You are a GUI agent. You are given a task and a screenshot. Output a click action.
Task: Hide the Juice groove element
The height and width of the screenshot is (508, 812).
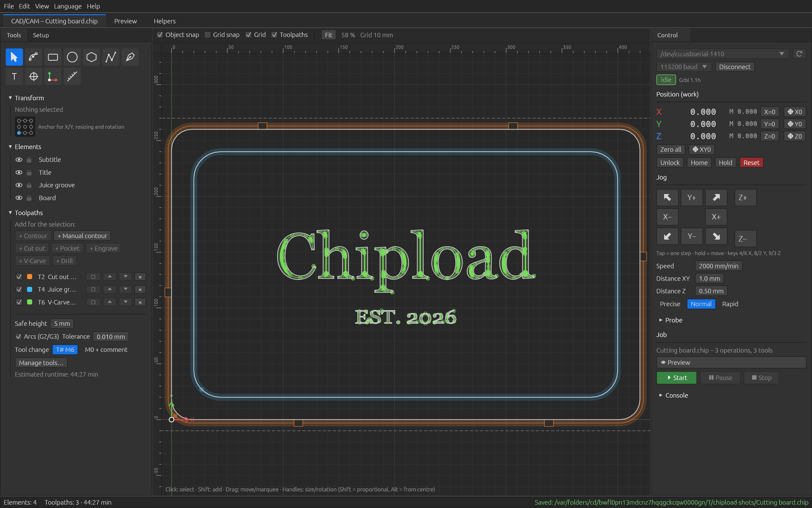point(19,185)
